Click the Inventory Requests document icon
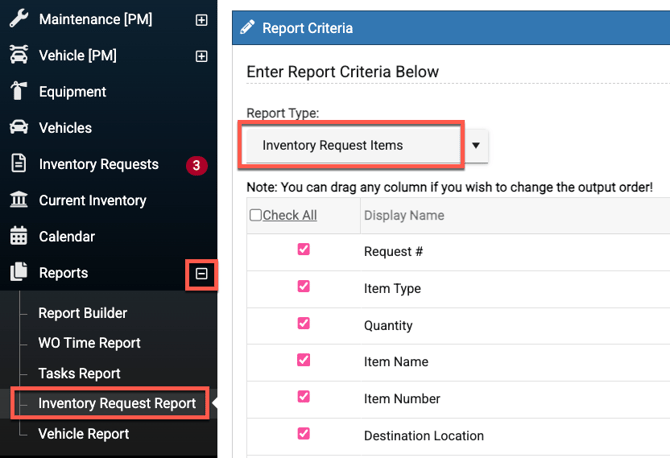 [18, 164]
